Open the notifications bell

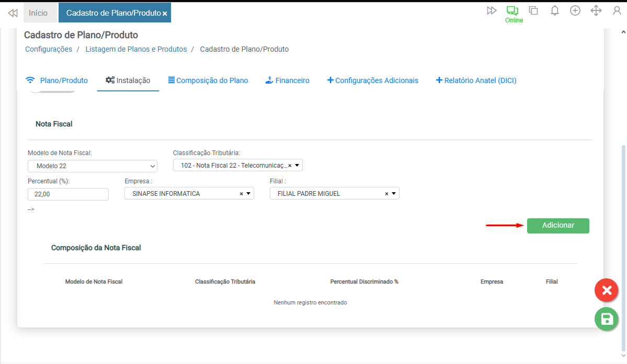coord(555,10)
